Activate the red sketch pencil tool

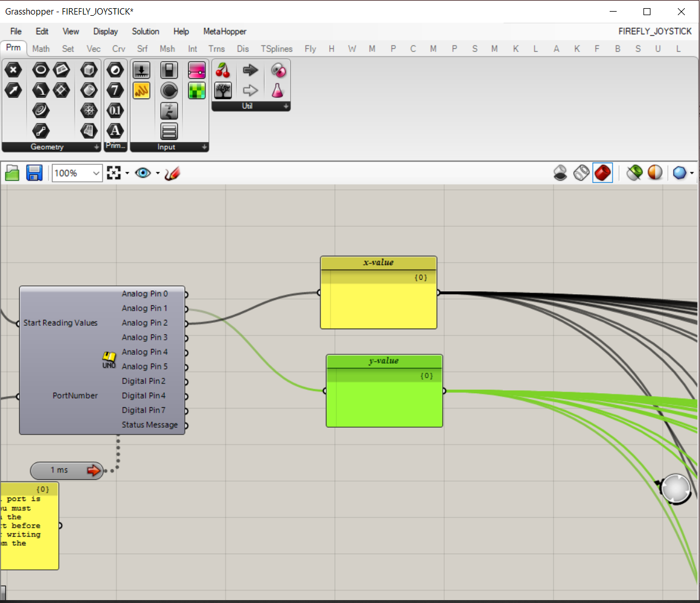pos(173,173)
